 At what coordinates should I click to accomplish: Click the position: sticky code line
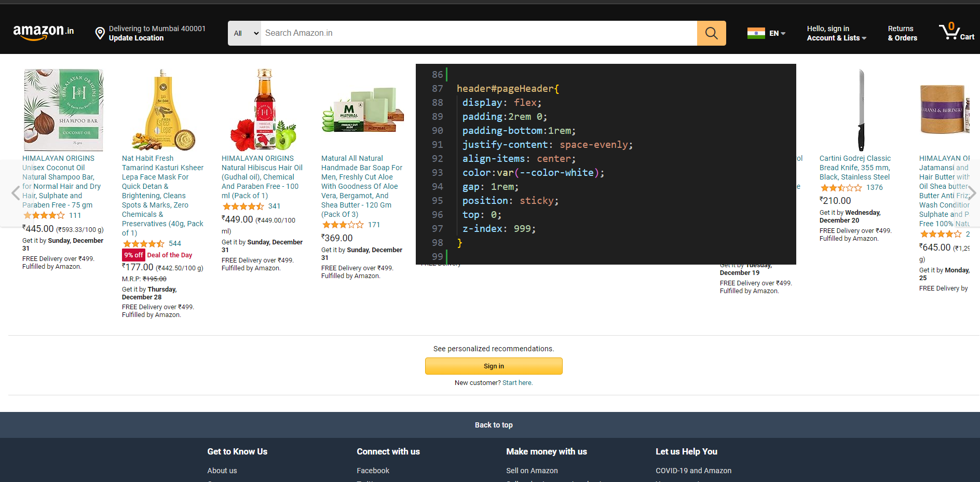pos(510,201)
